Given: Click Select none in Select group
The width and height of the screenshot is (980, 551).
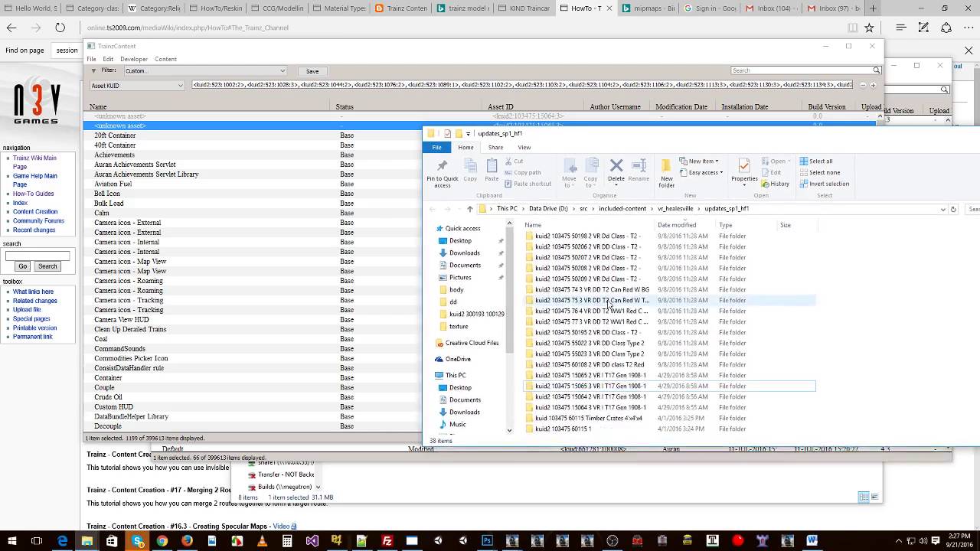Looking at the screenshot, I should pyautogui.click(x=820, y=172).
